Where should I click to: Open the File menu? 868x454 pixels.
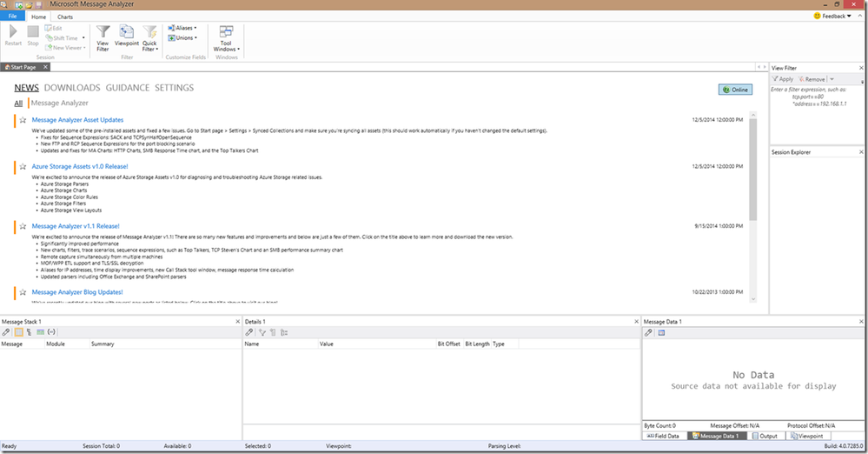coord(12,16)
